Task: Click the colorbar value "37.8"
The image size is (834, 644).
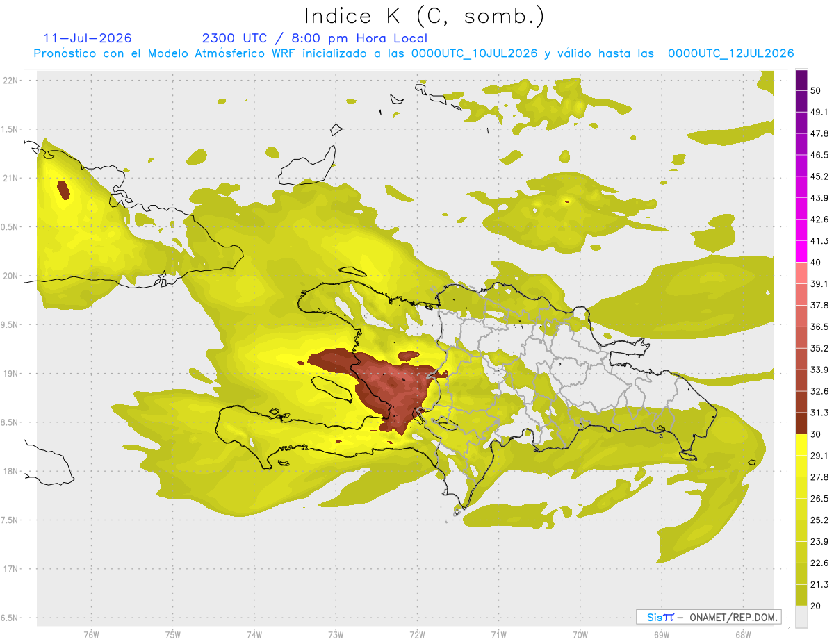Action: pyautogui.click(x=819, y=306)
